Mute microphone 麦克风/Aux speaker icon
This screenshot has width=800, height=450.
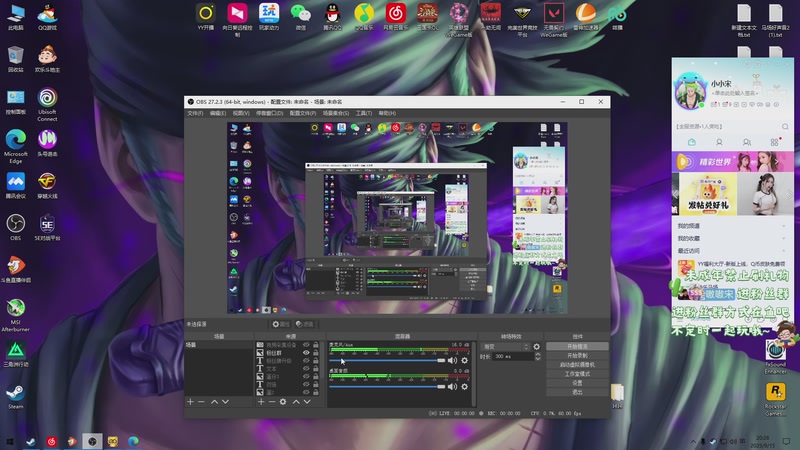[x=452, y=360]
